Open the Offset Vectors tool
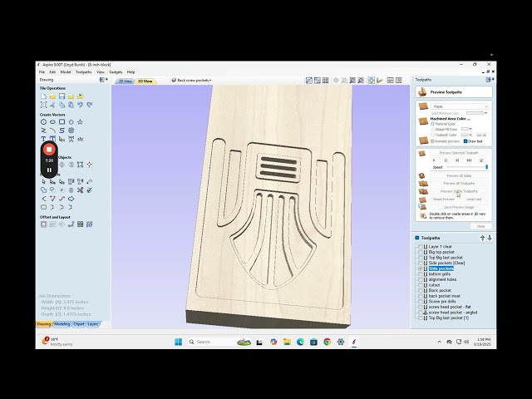 [x=43, y=224]
